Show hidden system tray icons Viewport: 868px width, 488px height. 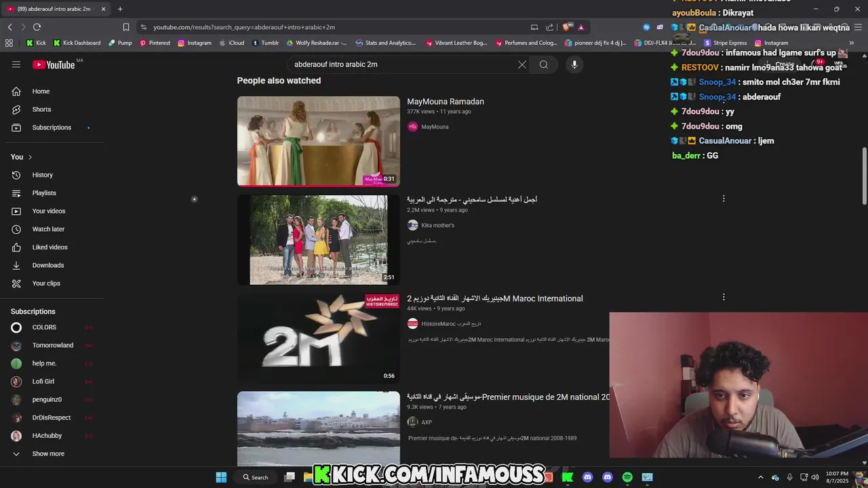coord(760,477)
